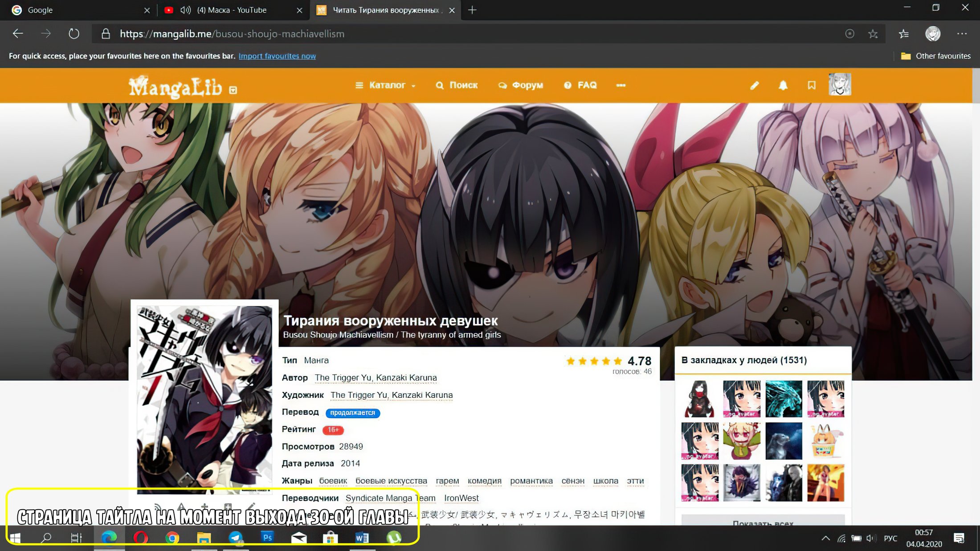This screenshot has height=551, width=980.
Task: Switch input language РУС indicator
Action: tap(890, 539)
